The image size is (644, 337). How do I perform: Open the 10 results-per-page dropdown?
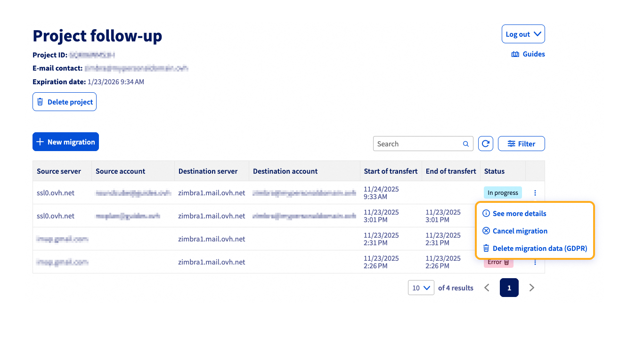pos(421,288)
